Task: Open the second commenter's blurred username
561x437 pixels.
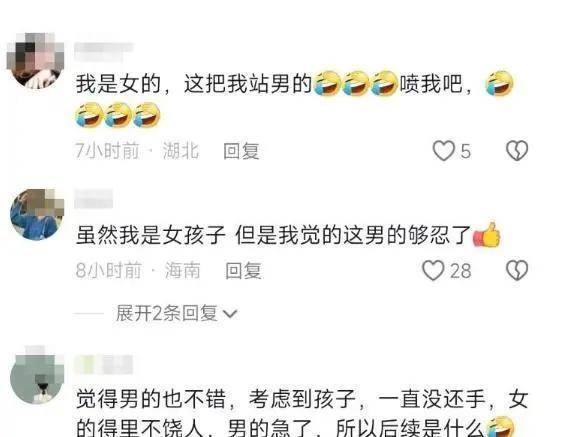Action: click(94, 199)
